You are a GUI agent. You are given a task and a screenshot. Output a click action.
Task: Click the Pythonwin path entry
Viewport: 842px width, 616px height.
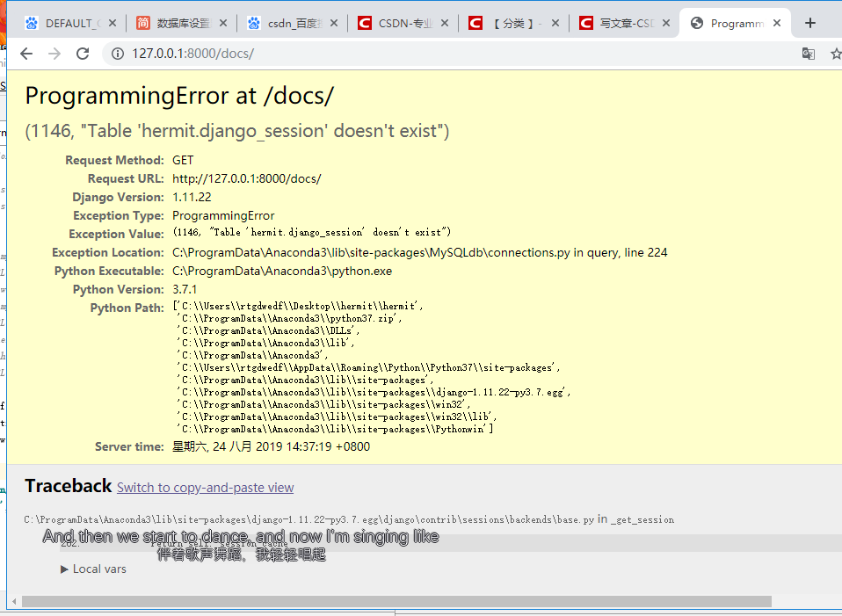336,429
